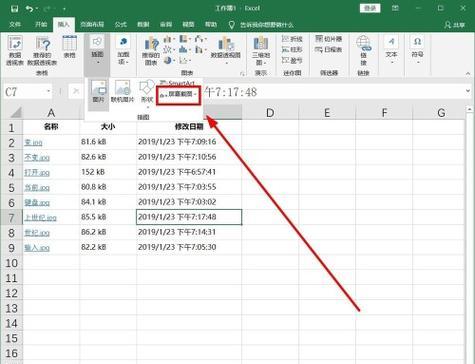Image resolution: width=475 pixels, height=364 pixels.
Task: Insert a Table (表格)
Action: coord(70,47)
